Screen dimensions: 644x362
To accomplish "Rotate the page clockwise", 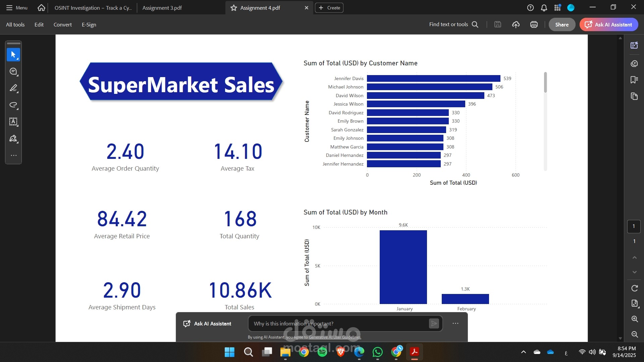I will pyautogui.click(x=634, y=288).
